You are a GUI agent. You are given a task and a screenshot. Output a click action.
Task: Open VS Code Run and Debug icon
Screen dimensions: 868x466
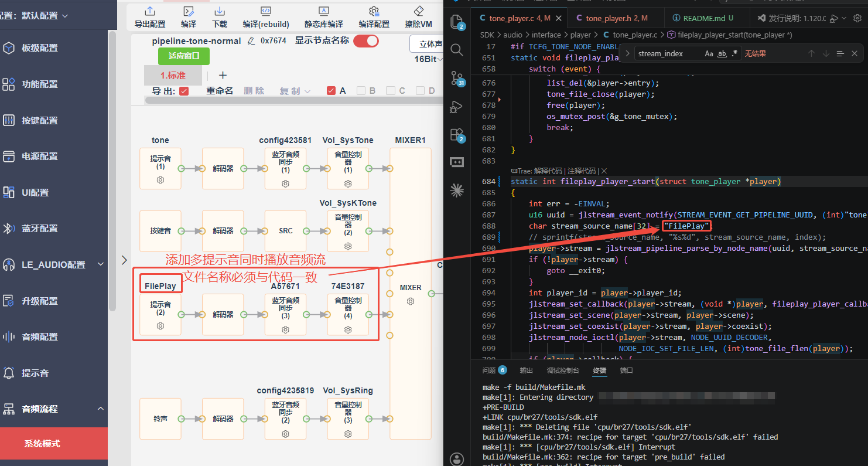coord(457,107)
